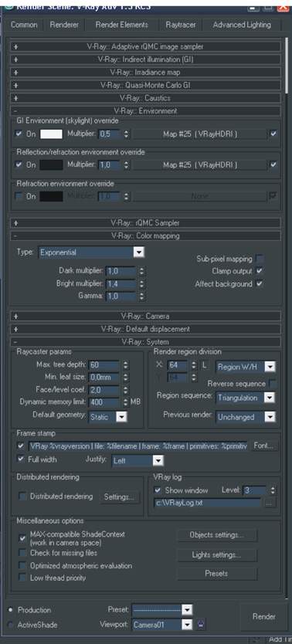292x644 pixels.
Task: Select the Production radio button
Action: 11,610
